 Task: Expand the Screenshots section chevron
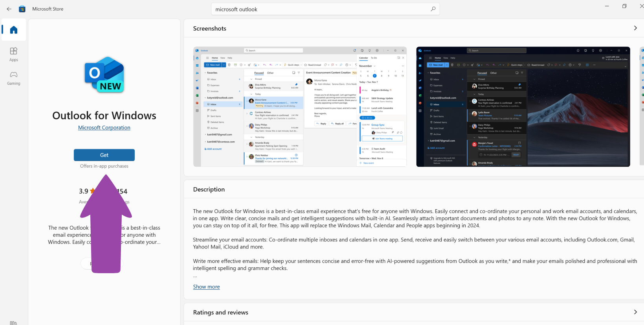635,28
